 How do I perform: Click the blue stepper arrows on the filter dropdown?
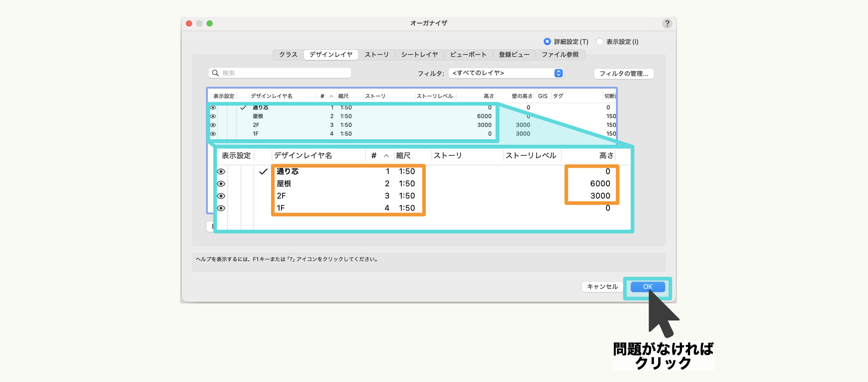(558, 73)
